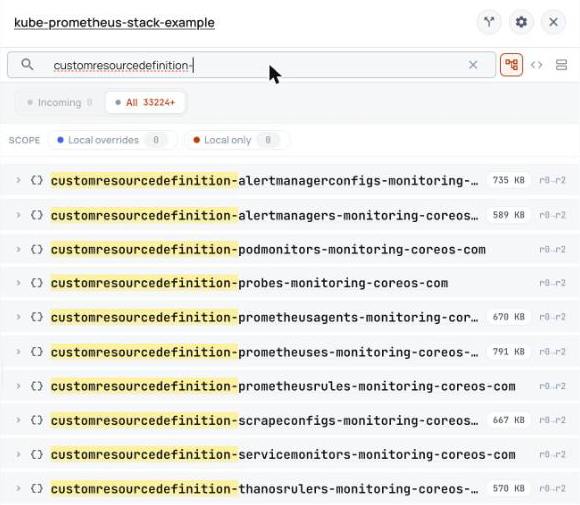Expand the alertmanagerconfigs-monitoring row
This screenshot has width=580, height=505.
click(18, 181)
